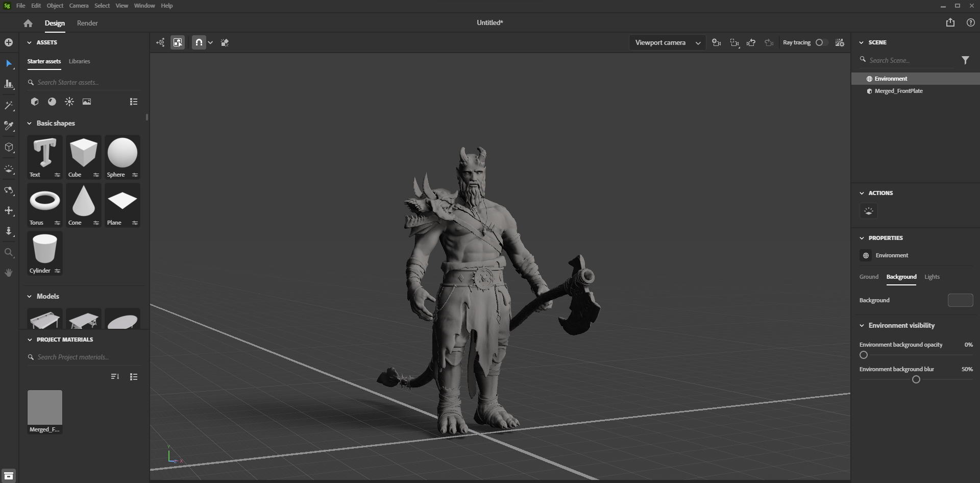Collapse the Environment visibility section
The image size is (980, 483).
tap(862, 325)
